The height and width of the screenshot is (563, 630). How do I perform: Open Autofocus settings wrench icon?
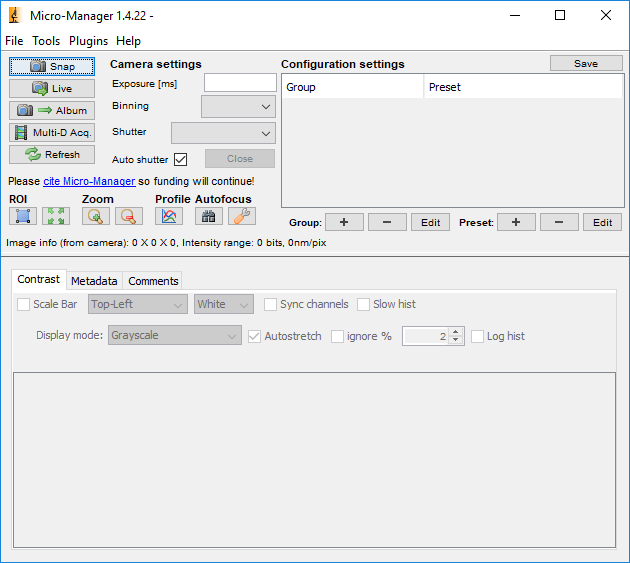pos(241,215)
